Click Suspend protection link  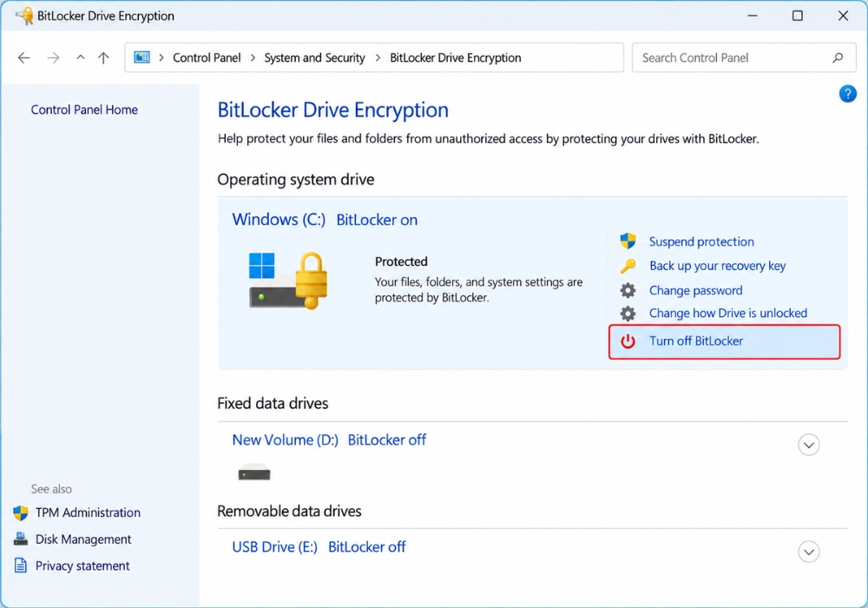(701, 241)
